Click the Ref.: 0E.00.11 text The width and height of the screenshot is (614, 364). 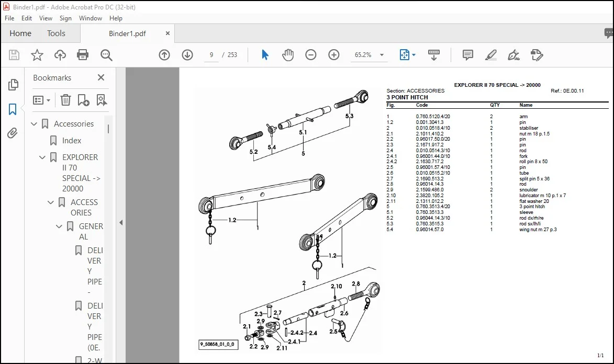coord(567,91)
